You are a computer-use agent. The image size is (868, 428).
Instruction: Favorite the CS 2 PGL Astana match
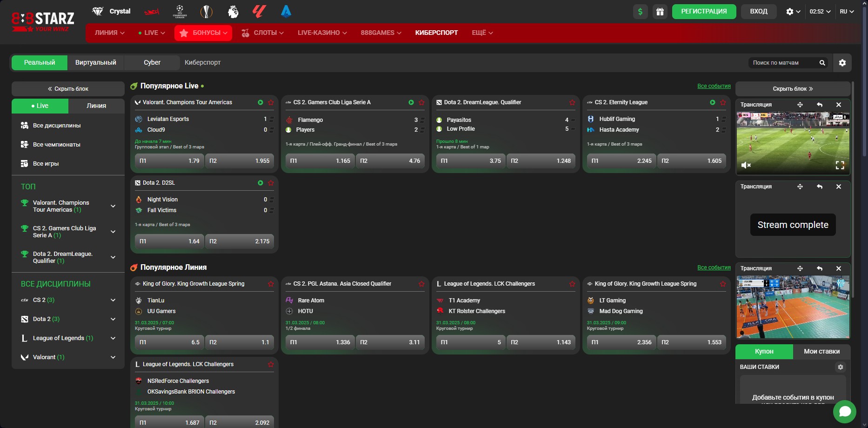tap(421, 284)
